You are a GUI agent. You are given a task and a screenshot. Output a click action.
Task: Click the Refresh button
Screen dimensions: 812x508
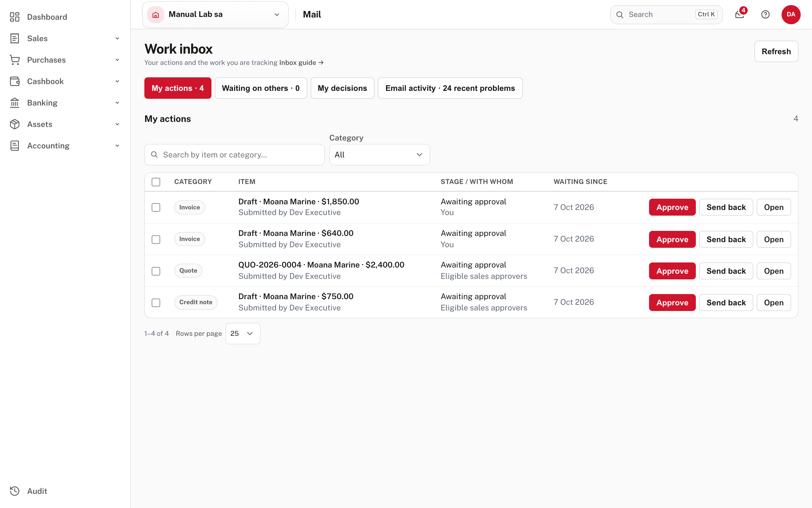tap(776, 51)
